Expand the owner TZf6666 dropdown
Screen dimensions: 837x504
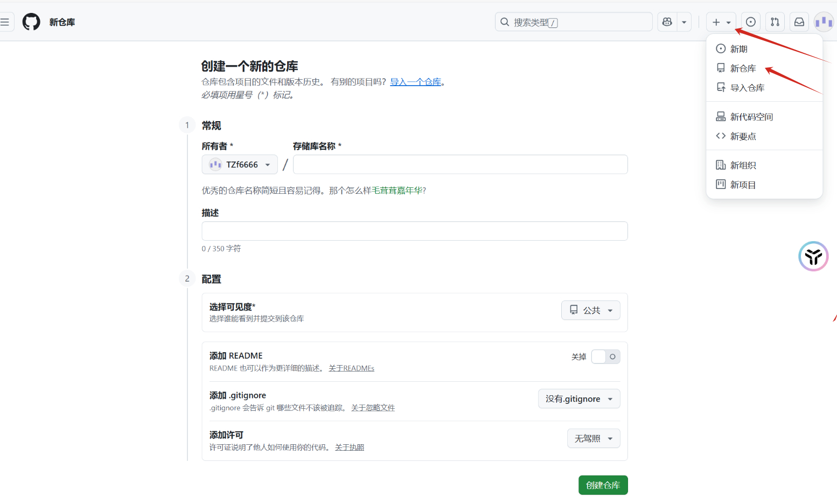[x=240, y=165]
